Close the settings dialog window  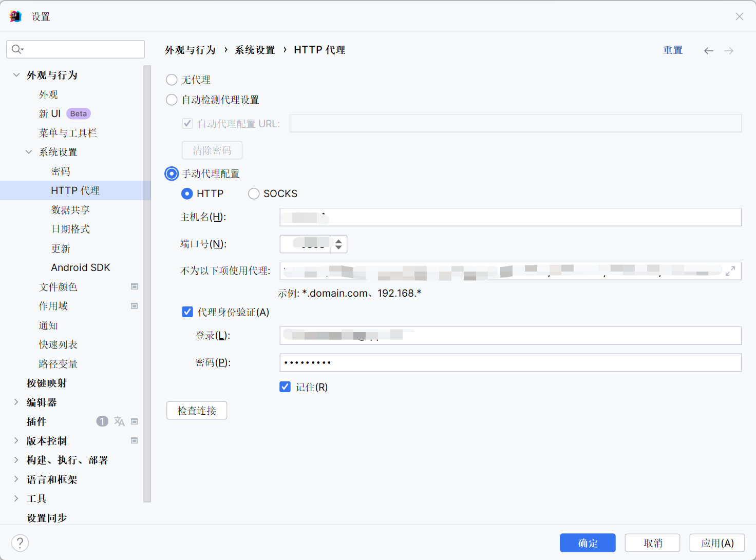click(x=740, y=16)
